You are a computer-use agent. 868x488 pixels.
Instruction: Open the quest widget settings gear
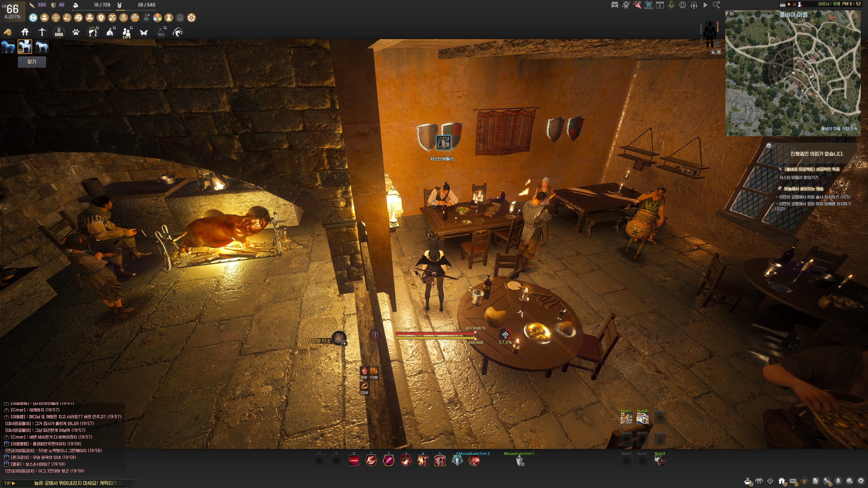click(769, 145)
